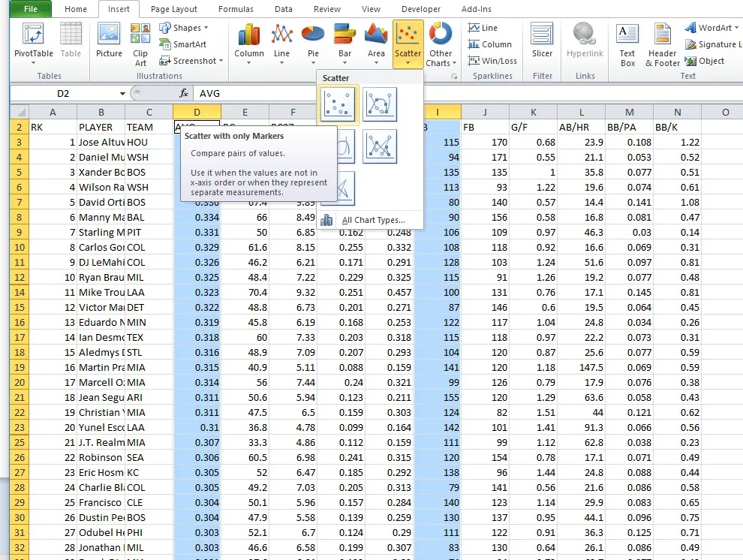The image size is (743, 560).
Task: Switch to the Review tab
Action: point(327,9)
